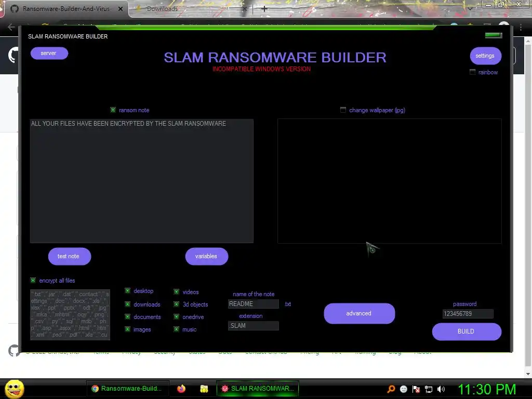Click the BUILD button
The height and width of the screenshot is (399, 532).
click(467, 331)
